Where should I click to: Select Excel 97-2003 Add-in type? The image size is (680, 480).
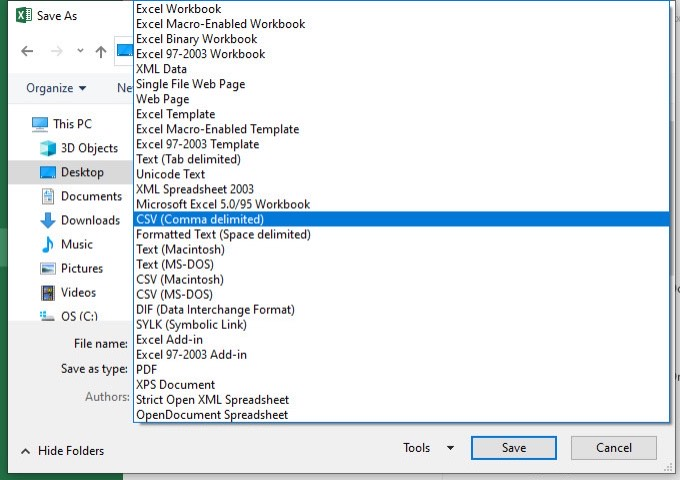401,355
